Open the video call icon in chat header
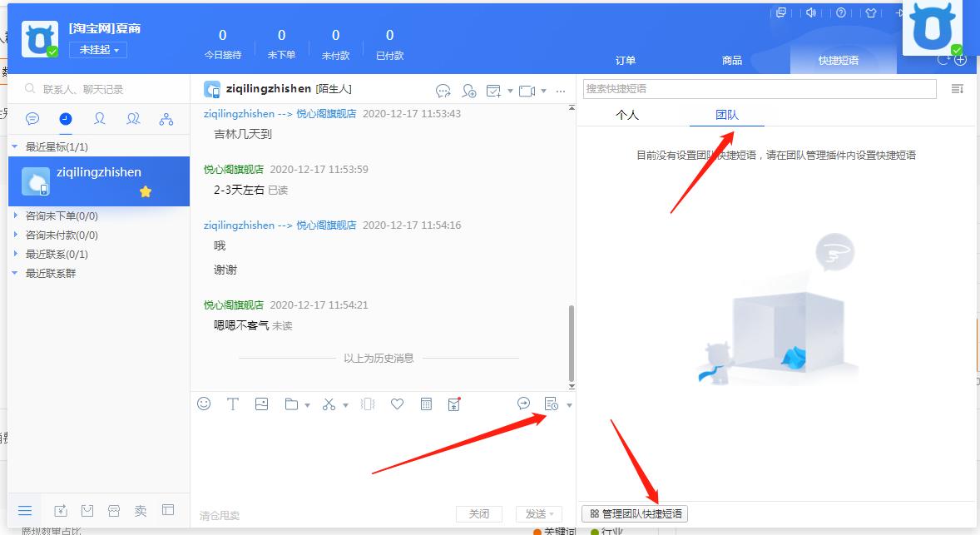Image resolution: width=980 pixels, height=535 pixels. 527,91
